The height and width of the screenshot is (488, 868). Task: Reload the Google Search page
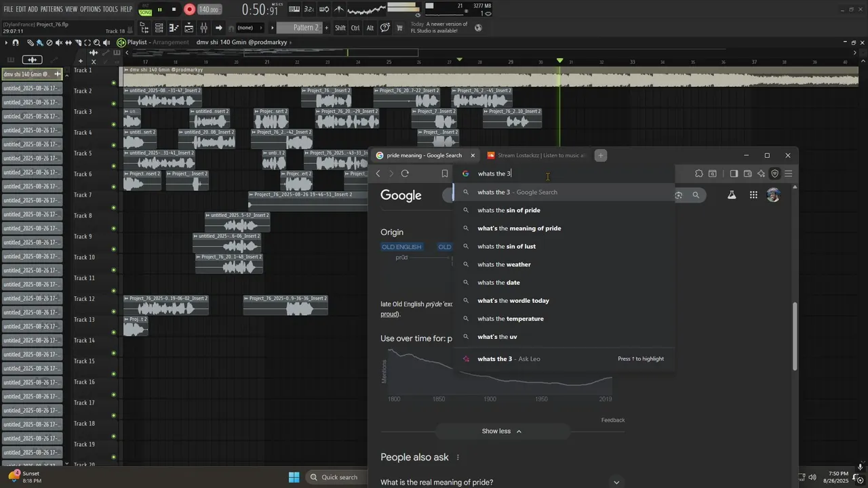click(x=405, y=174)
